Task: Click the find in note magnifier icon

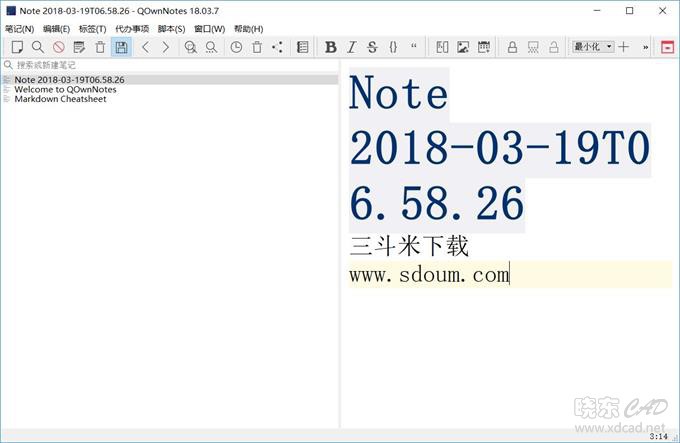Action: [190, 47]
